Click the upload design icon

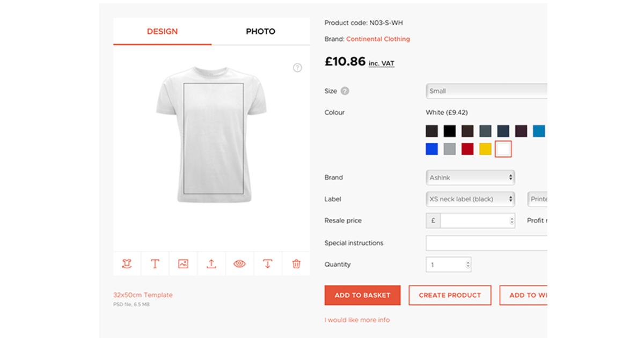211,263
